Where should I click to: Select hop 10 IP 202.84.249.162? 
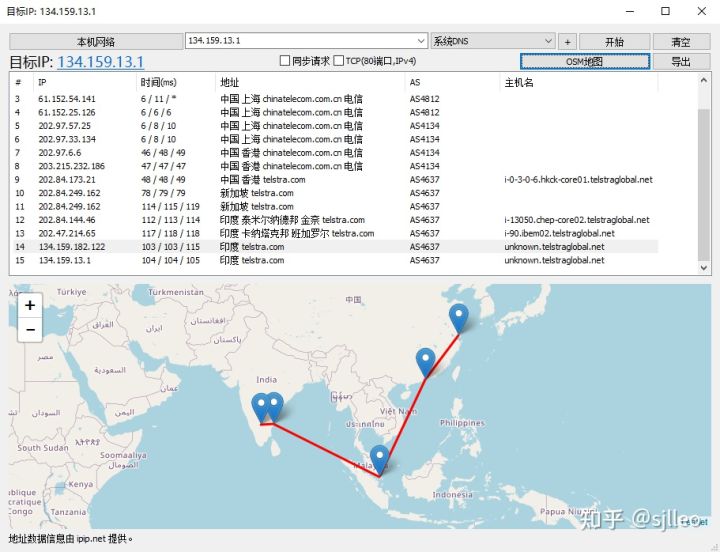click(x=69, y=193)
